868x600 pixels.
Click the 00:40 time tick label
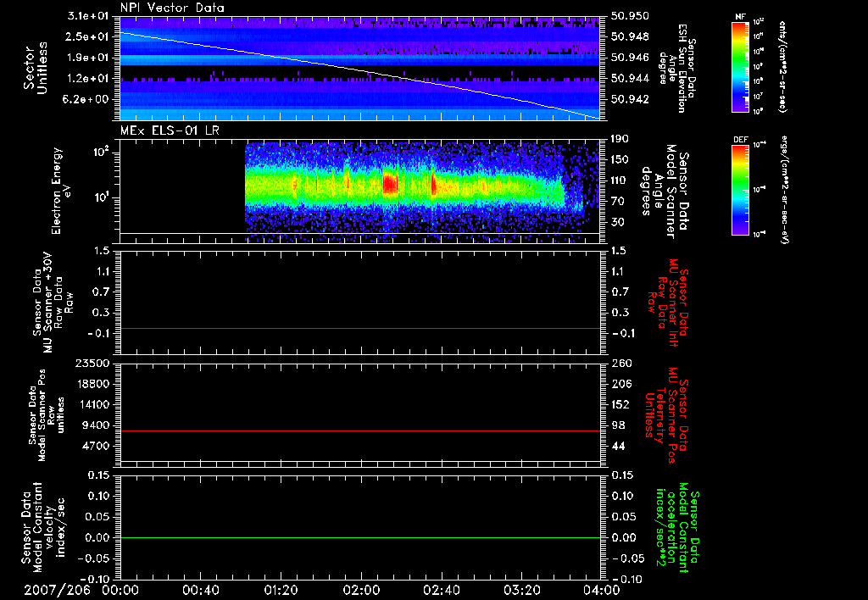click(200, 590)
